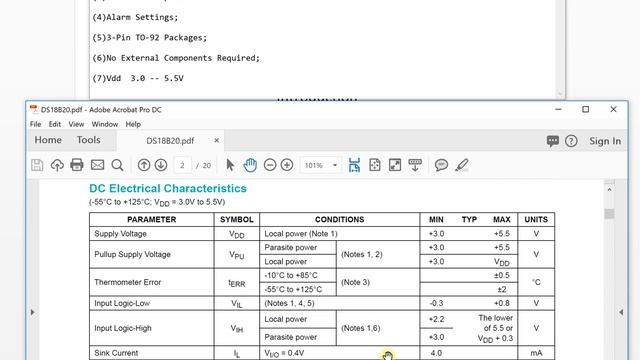
Task: Click '(6)No External Components Required;' in text window
Action: pyautogui.click(x=176, y=58)
